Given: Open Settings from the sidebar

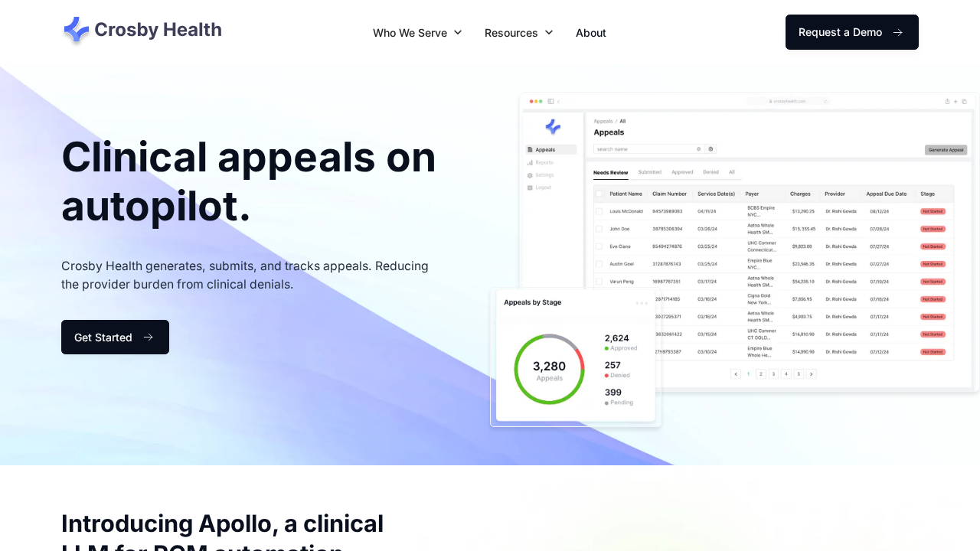Looking at the screenshot, I should (x=545, y=174).
